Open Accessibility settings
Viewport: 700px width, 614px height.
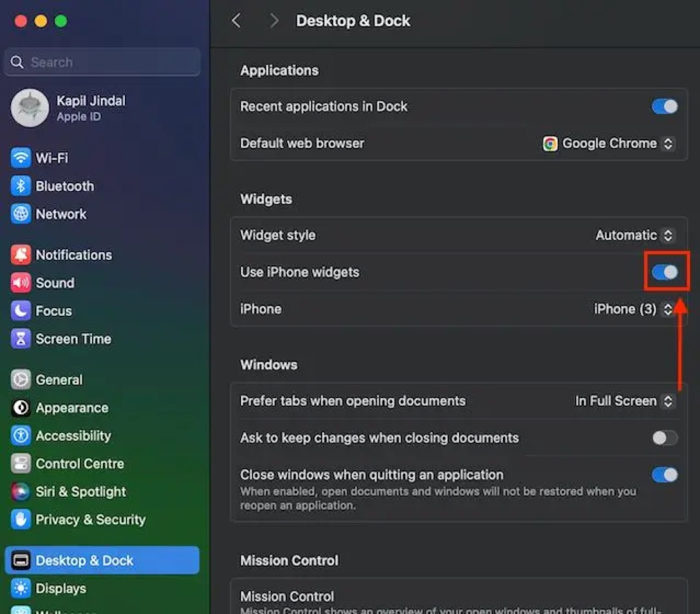[102, 435]
